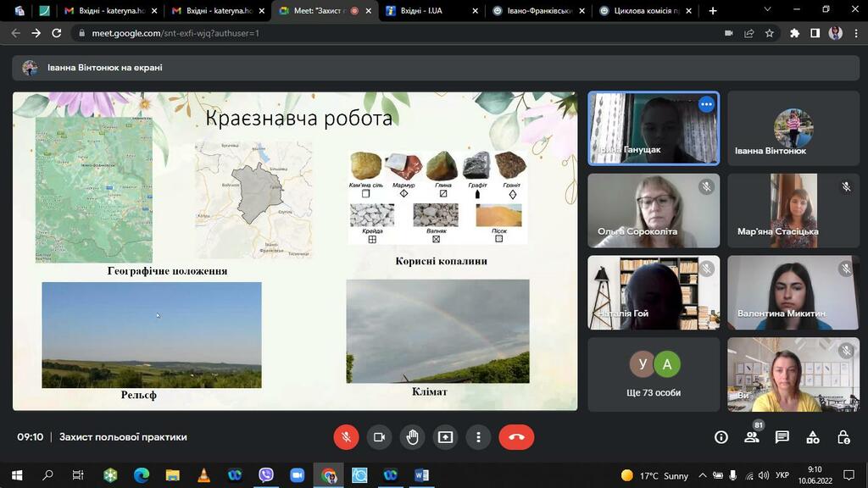Select the "Ще 73 особи" tile
This screenshot has height=488, width=868.
coord(654,374)
